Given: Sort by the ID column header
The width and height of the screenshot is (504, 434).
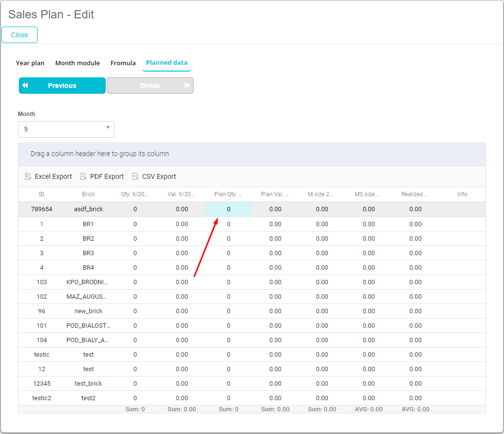Looking at the screenshot, I should click(42, 194).
